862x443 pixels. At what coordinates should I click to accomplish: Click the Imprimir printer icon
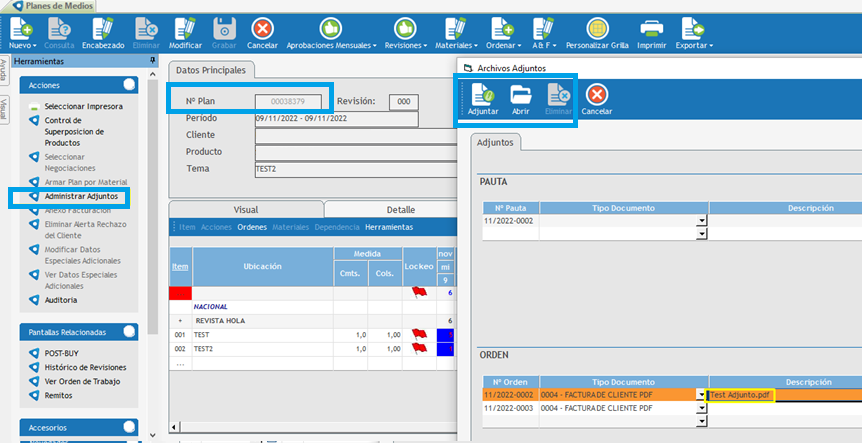point(651,28)
